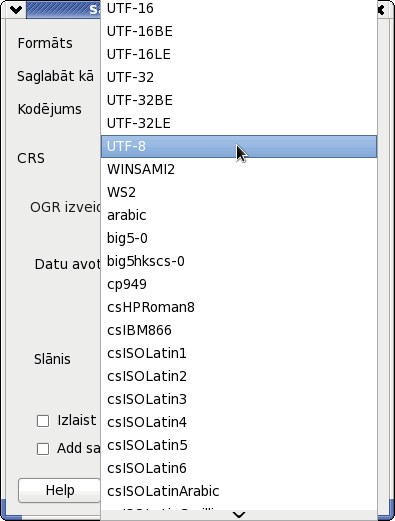Toggle the Izlaist checkbox
This screenshot has height=521, width=395.
click(43, 421)
